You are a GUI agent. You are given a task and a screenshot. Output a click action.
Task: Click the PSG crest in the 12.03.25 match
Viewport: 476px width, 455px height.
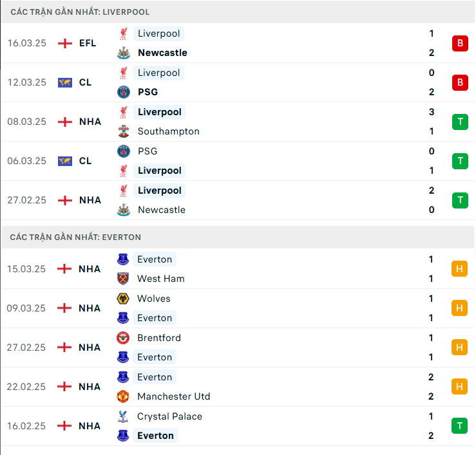click(124, 92)
